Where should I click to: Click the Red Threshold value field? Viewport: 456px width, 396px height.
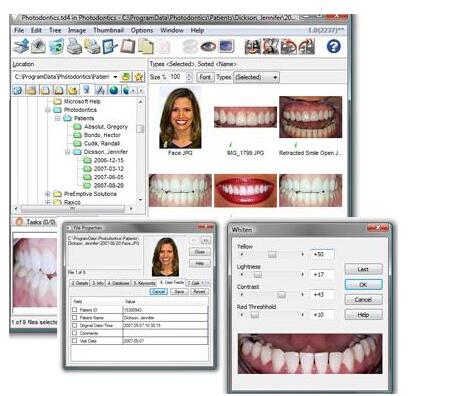pos(322,315)
